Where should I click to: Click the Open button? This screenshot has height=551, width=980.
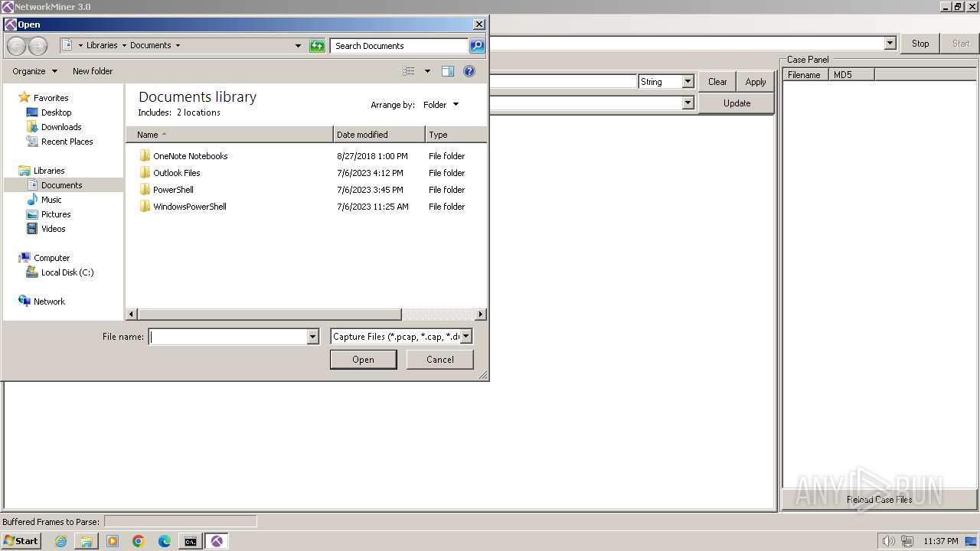[363, 360]
